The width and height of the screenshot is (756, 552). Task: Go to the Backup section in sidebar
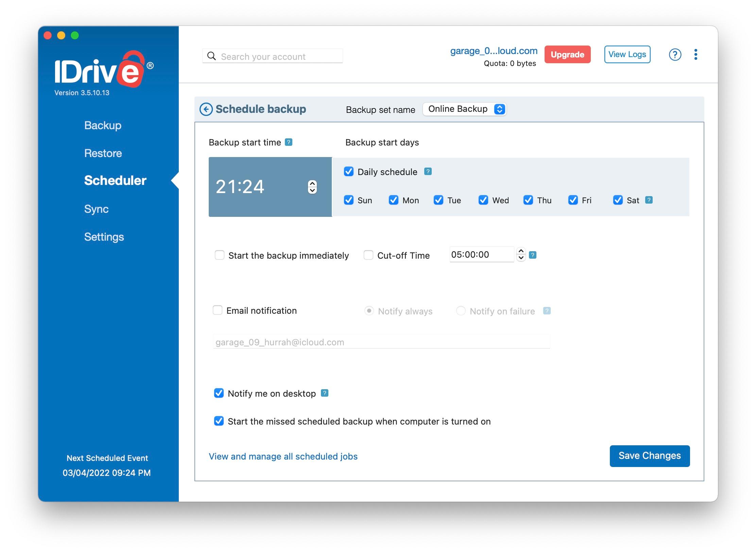tap(103, 125)
